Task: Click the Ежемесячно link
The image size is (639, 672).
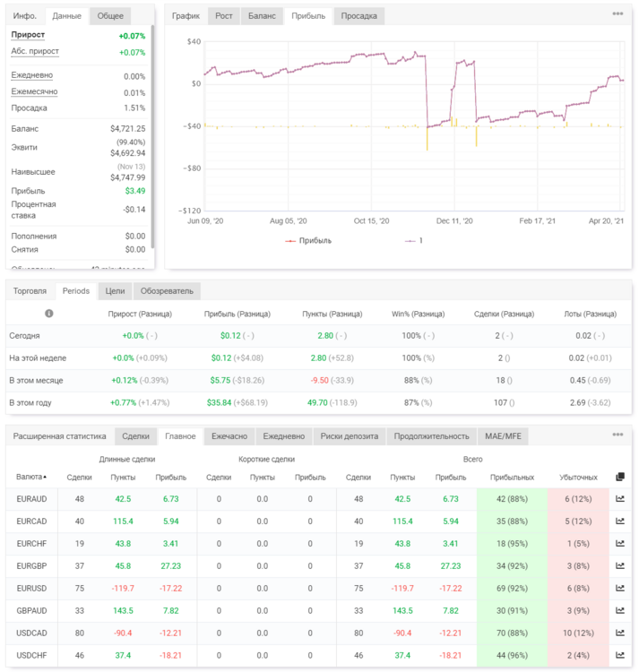Action: [34, 91]
